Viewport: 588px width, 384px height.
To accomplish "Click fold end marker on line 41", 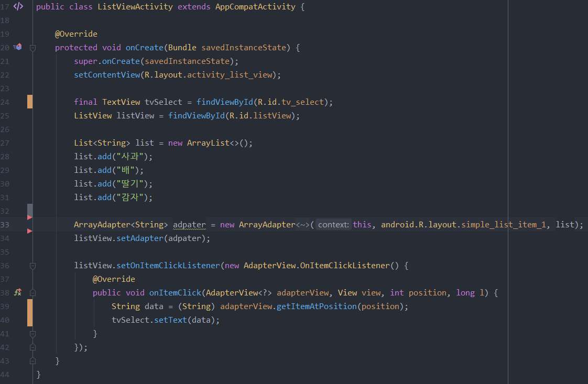I will click(x=32, y=334).
